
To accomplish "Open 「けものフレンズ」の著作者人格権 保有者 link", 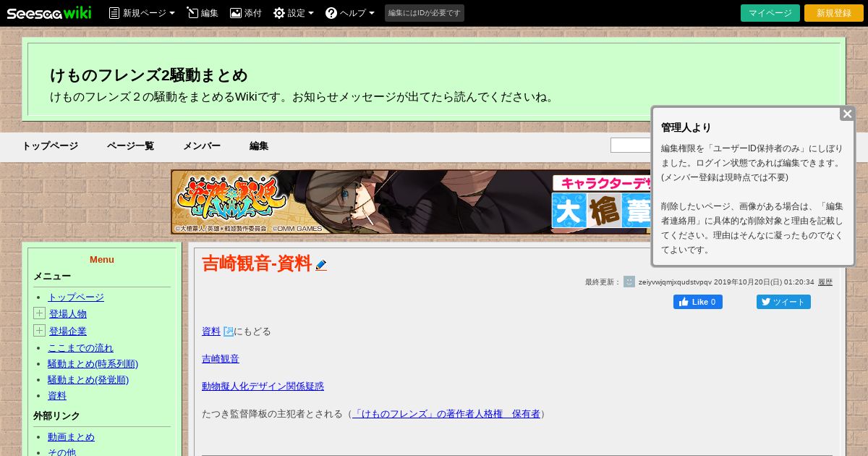I will [446, 414].
